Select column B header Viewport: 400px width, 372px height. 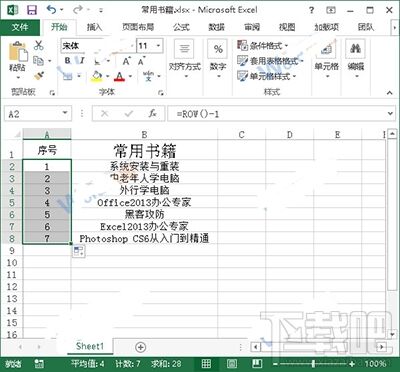coord(144,134)
